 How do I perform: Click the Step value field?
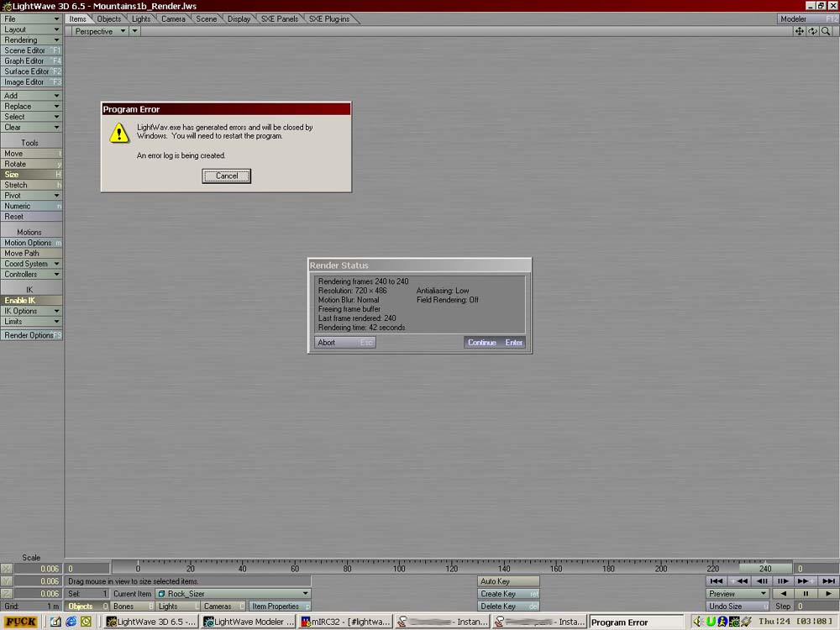[x=817, y=606]
